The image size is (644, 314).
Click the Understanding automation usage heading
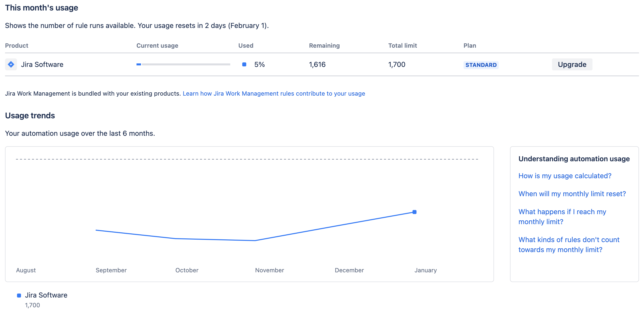[x=574, y=159]
